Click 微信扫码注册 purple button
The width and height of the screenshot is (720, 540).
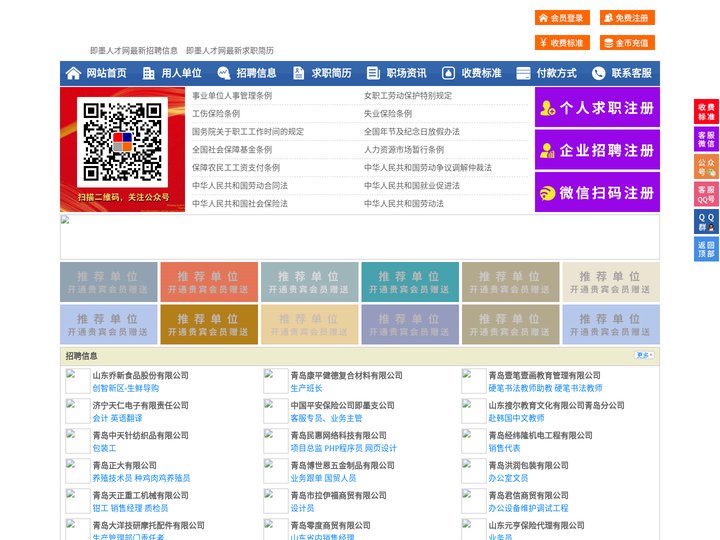coord(597,192)
